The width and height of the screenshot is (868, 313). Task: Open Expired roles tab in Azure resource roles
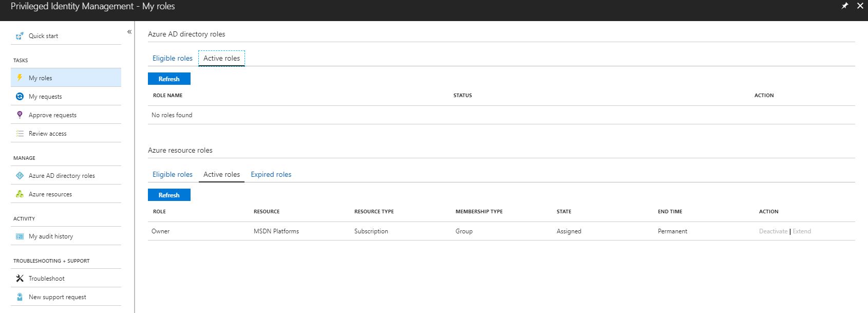pos(271,175)
